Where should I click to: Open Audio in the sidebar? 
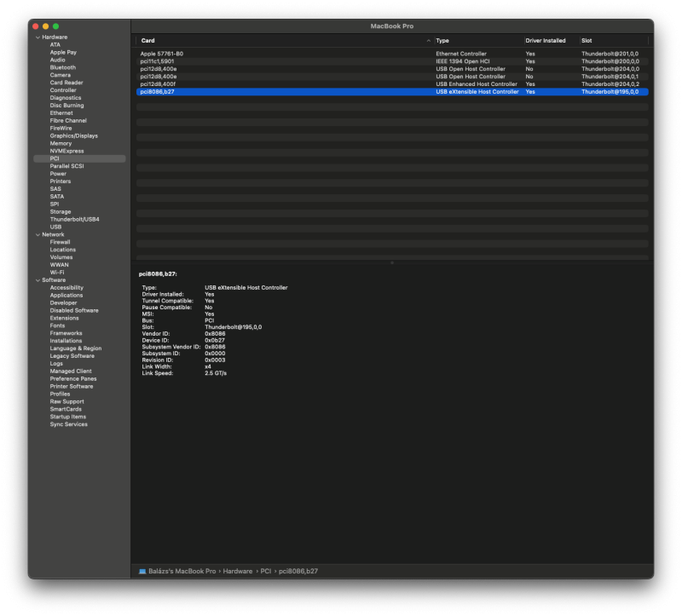(57, 60)
